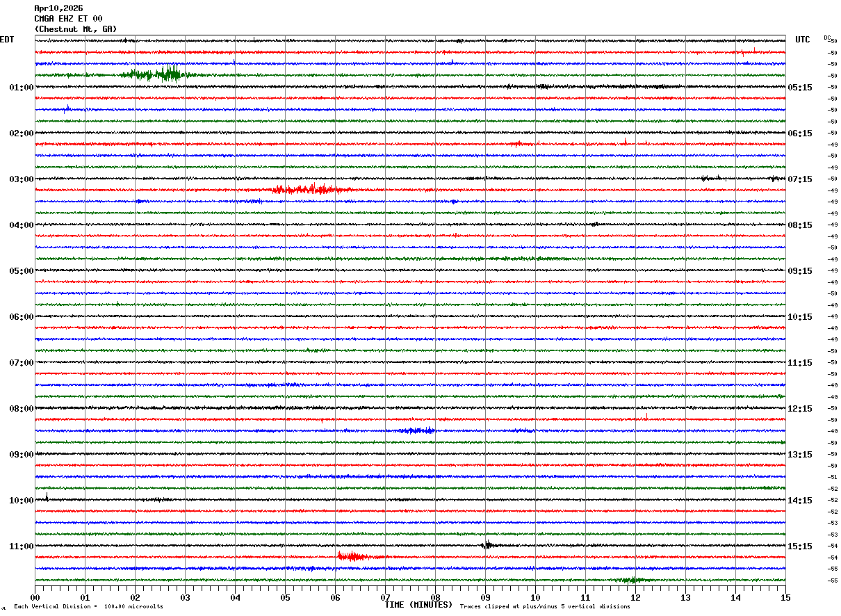Select the 06:00 EDT time label
Viewport: 841px width, 616px height.
click(x=21, y=317)
